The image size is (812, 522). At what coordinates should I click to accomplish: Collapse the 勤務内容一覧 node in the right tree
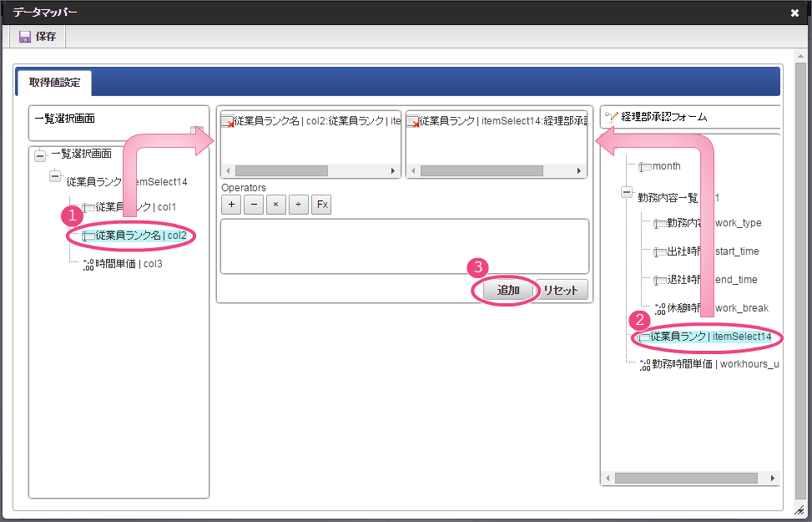pos(627,192)
